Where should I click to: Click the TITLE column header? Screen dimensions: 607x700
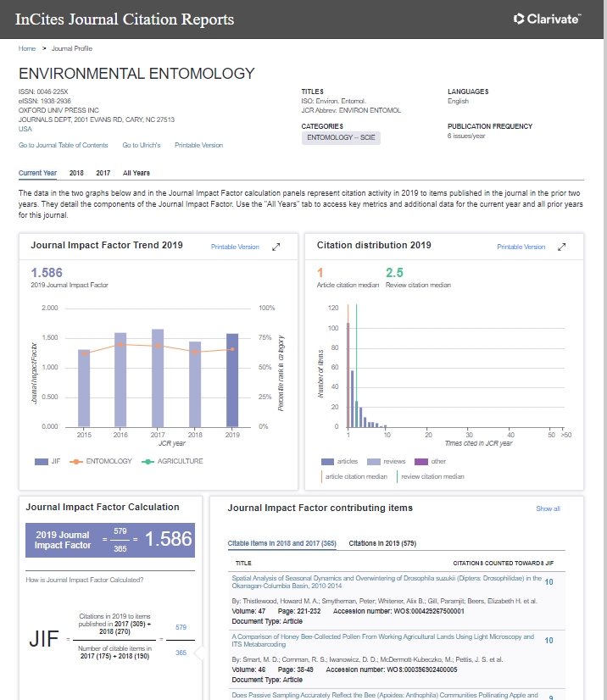coord(243,563)
